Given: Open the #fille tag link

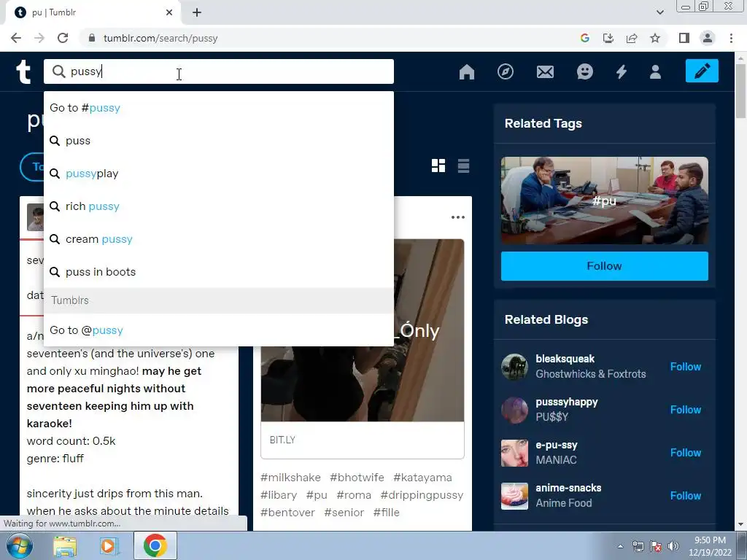Looking at the screenshot, I should click(387, 513).
